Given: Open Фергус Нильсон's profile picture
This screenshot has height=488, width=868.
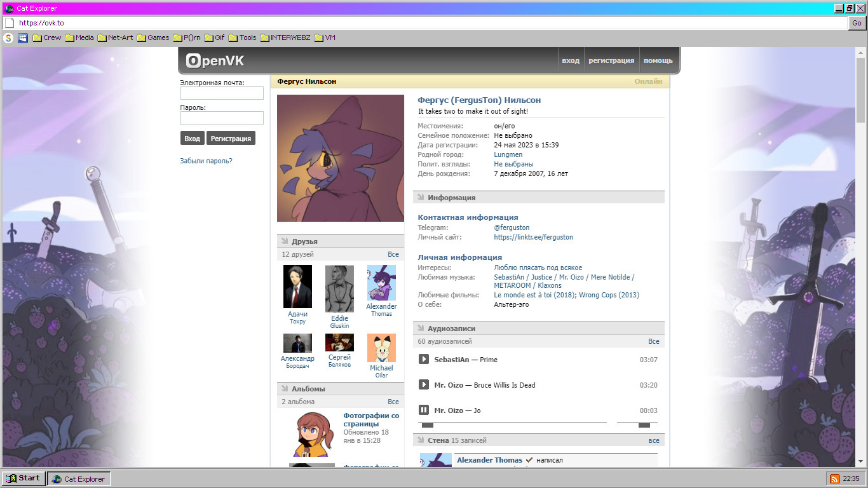Looking at the screenshot, I should pos(341,158).
